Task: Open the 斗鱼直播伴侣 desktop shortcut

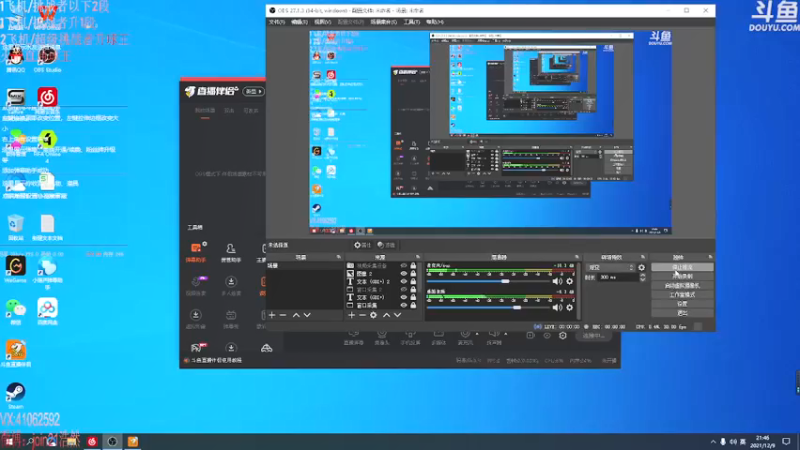Action: coord(15,354)
